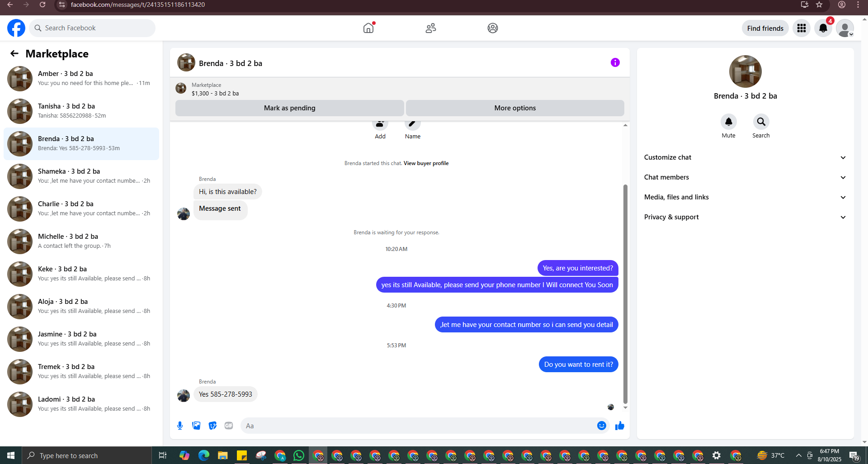Choose a sticker icon
Screen dimensions: 868x464
[x=212, y=426]
